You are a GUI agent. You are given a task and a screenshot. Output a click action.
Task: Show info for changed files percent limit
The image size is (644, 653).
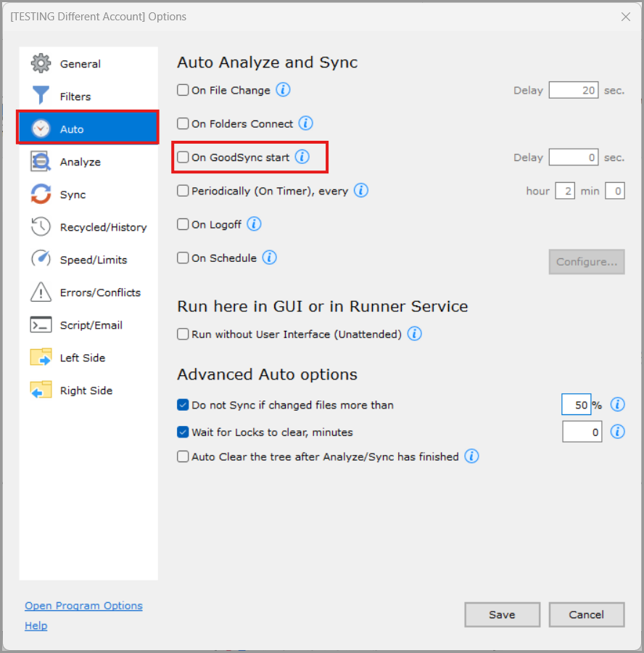click(618, 404)
